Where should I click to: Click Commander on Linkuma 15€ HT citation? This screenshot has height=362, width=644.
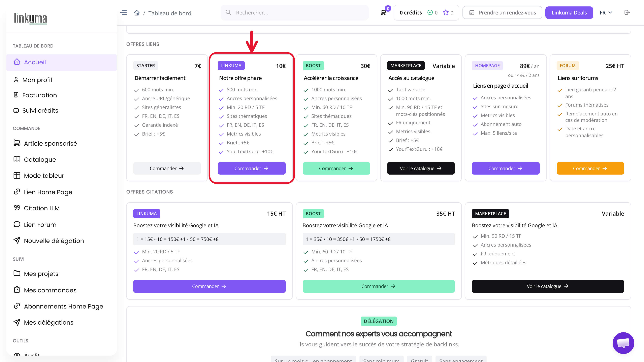(210, 286)
